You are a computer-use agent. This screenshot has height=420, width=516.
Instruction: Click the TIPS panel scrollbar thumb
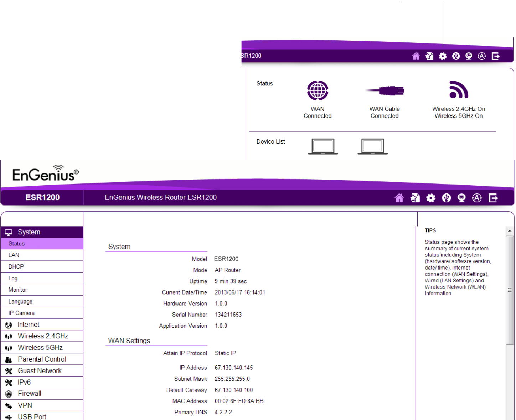[x=510, y=290]
